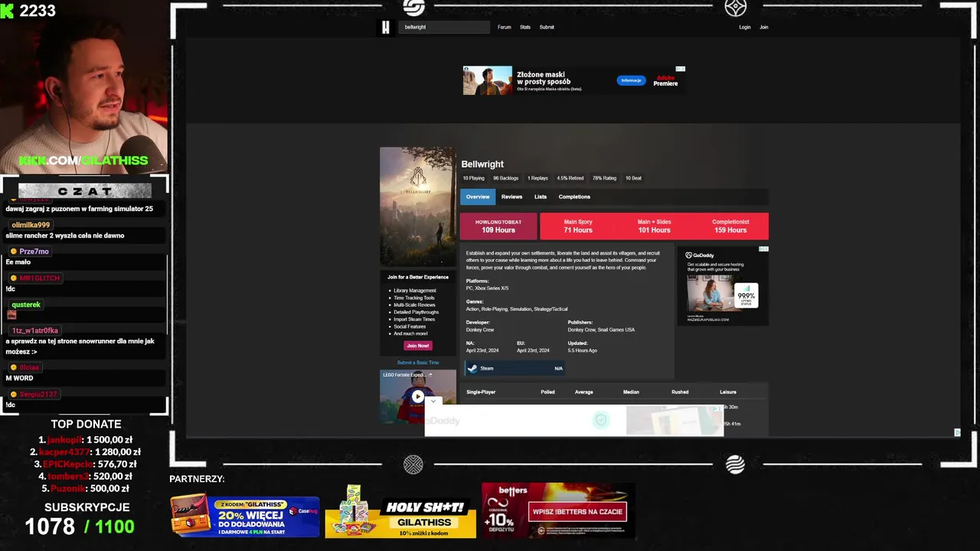Click Submit a Basic Time link
Screen dimensions: 980x551
coord(418,363)
